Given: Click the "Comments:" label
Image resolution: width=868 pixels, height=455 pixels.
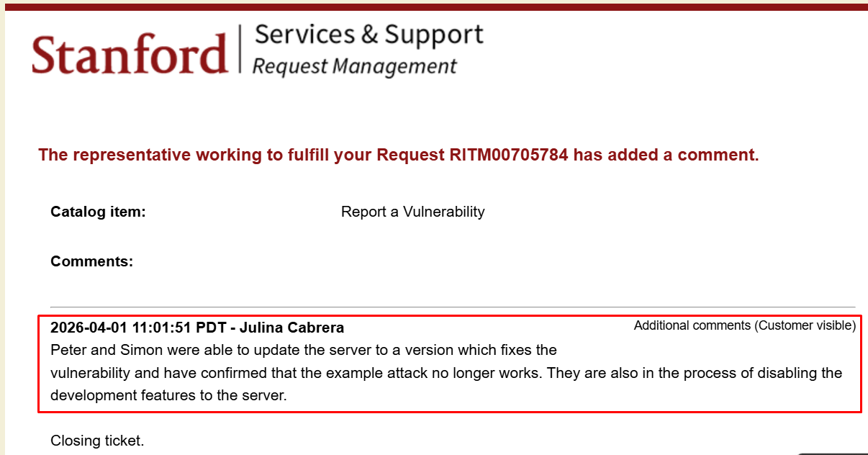Looking at the screenshot, I should pyautogui.click(x=91, y=261).
